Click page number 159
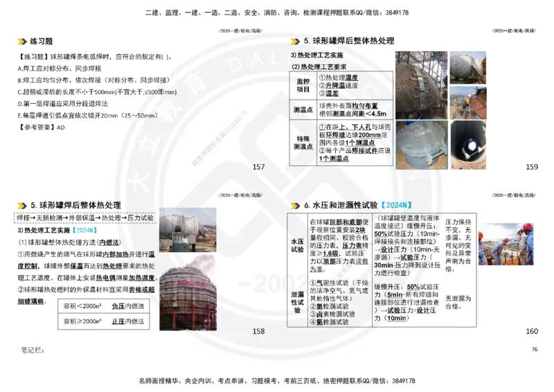 tap(532, 167)
